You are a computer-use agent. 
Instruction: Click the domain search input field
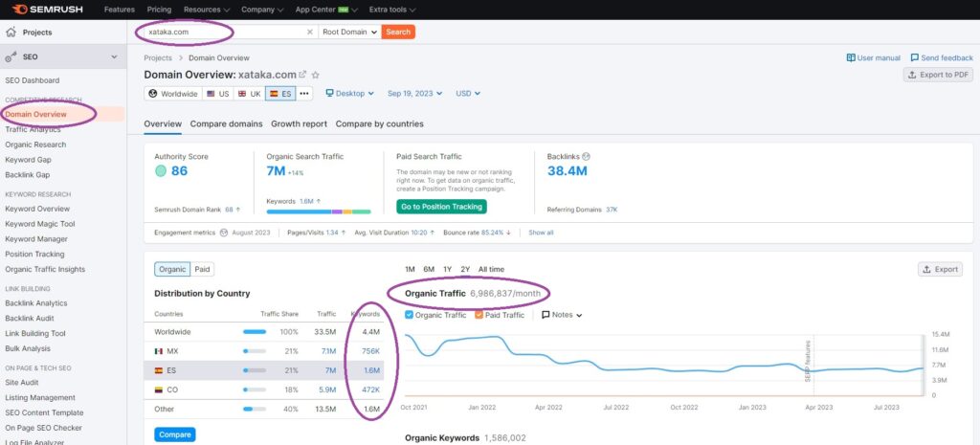click(225, 32)
